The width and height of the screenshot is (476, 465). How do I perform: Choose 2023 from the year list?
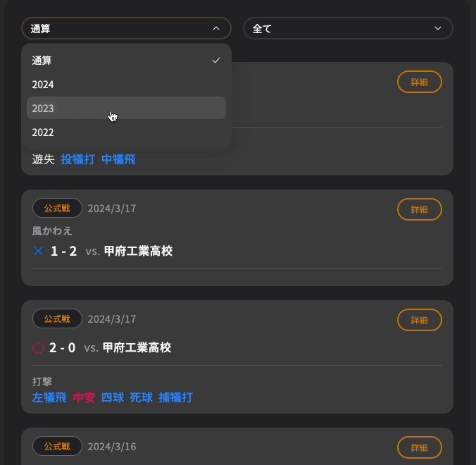pyautogui.click(x=126, y=108)
